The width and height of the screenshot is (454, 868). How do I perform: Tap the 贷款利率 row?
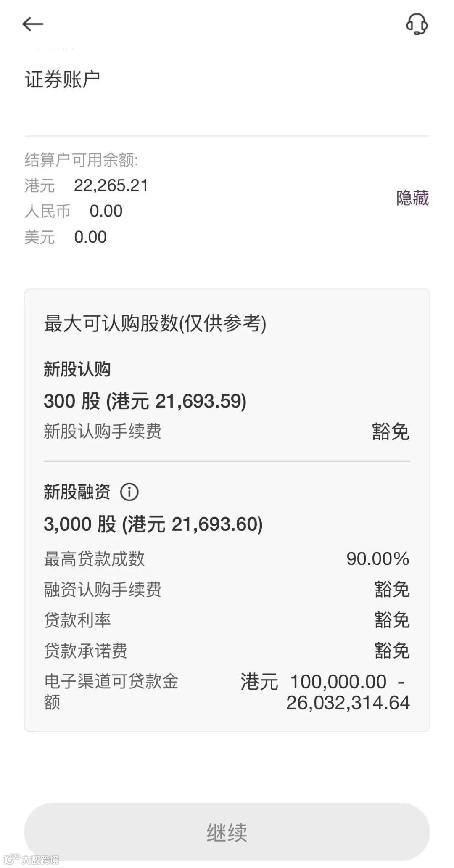pos(227,620)
